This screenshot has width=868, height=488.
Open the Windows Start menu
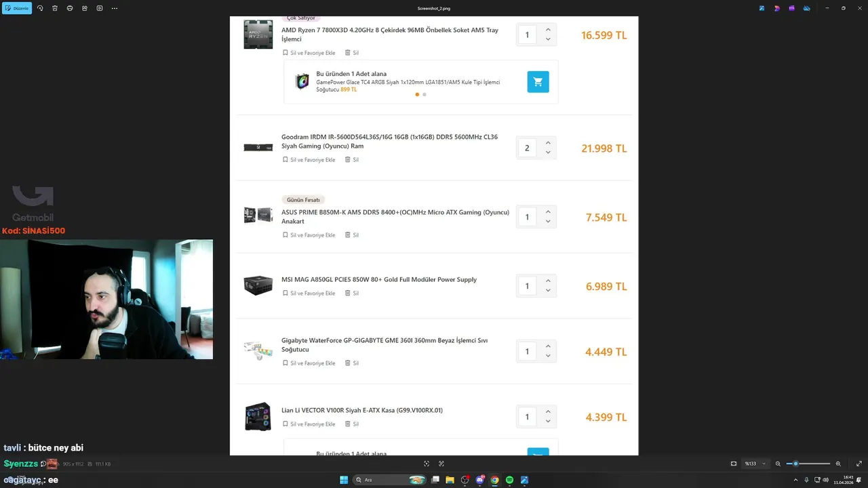point(344,480)
